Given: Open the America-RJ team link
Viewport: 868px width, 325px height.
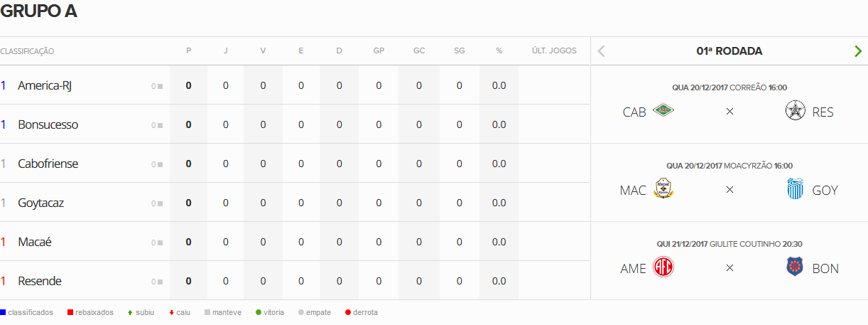Looking at the screenshot, I should pos(45,85).
